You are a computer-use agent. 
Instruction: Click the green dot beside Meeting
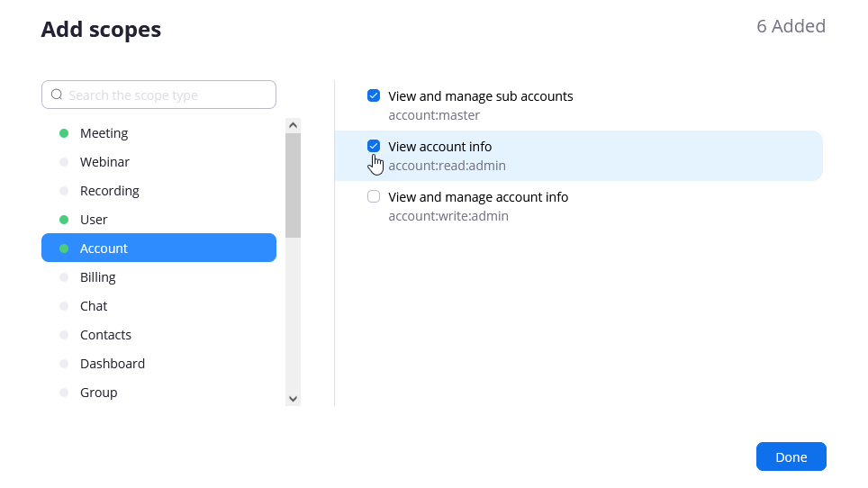64,133
